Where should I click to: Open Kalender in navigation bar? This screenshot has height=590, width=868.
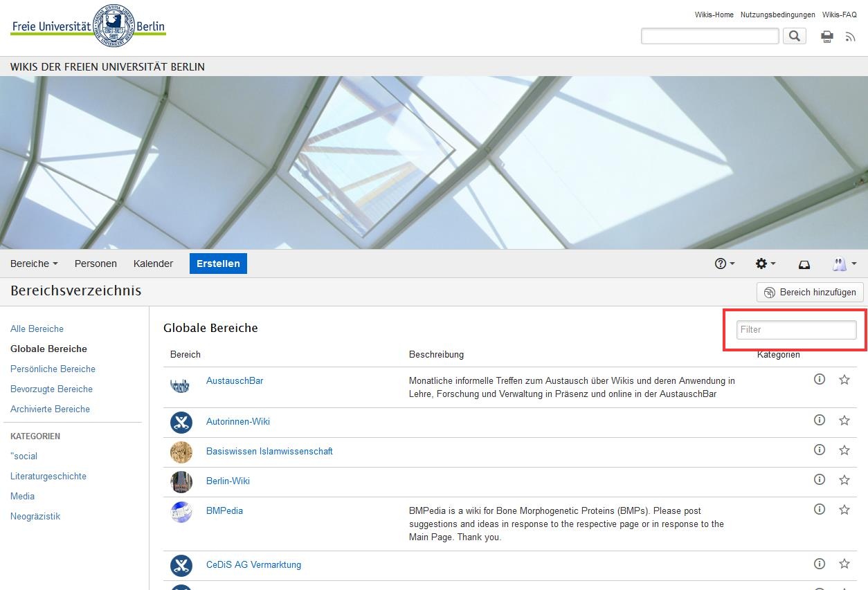153,264
